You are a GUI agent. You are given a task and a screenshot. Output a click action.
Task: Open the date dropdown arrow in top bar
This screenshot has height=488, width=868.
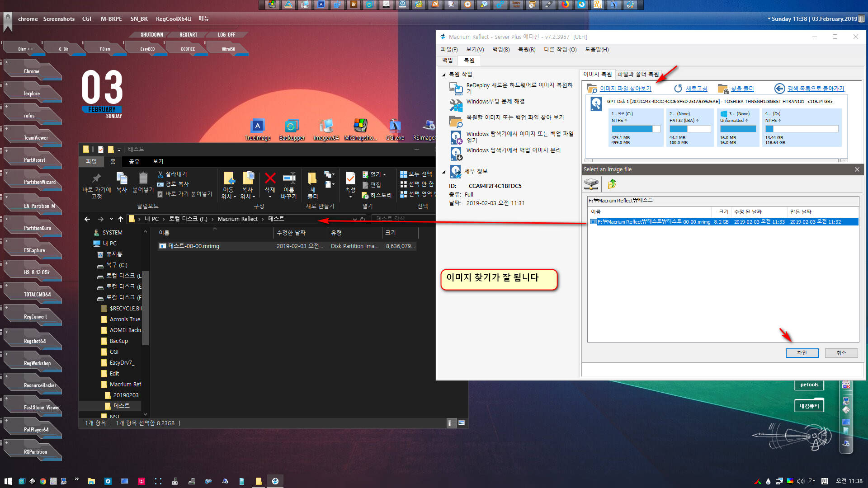click(x=769, y=19)
